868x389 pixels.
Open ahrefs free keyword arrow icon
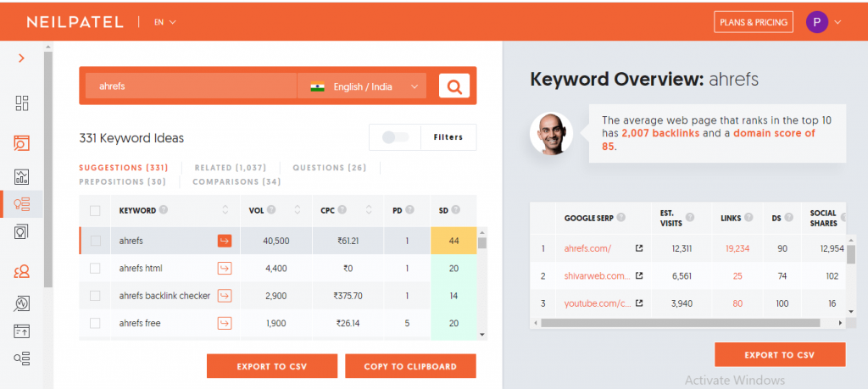click(224, 323)
